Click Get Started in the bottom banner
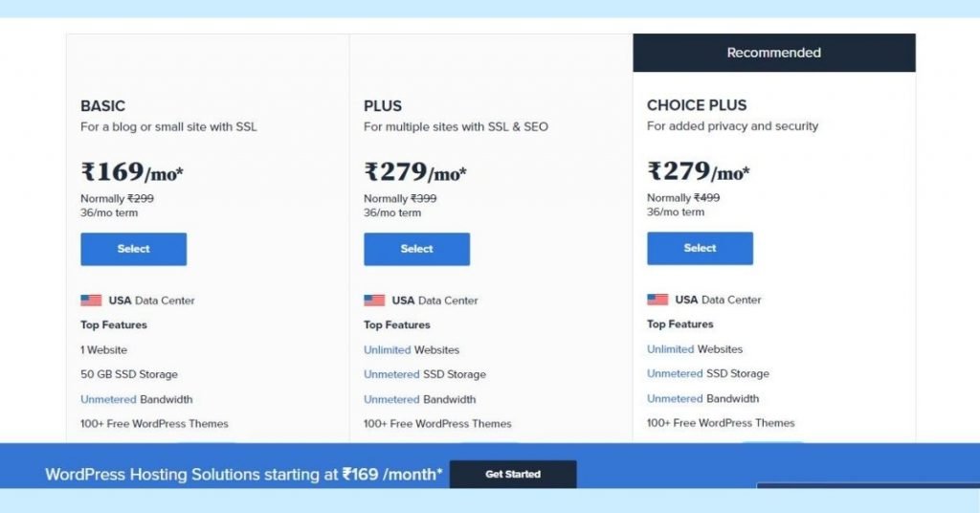This screenshot has height=513, width=980. coord(513,475)
